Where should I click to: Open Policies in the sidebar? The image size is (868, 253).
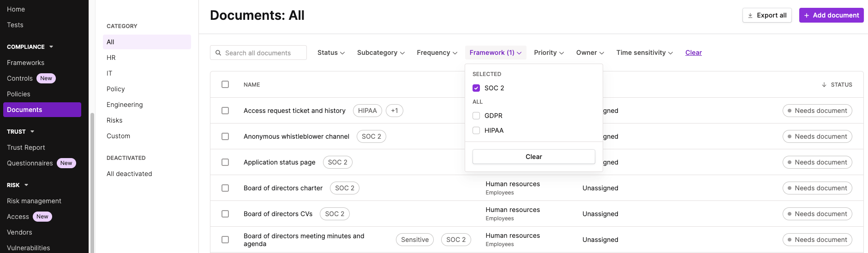[18, 94]
